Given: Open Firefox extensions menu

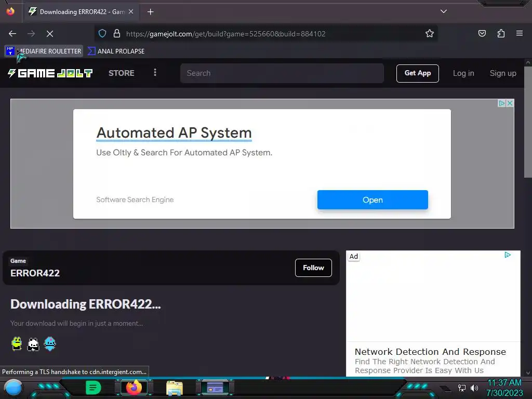Looking at the screenshot, I should [x=501, y=33].
